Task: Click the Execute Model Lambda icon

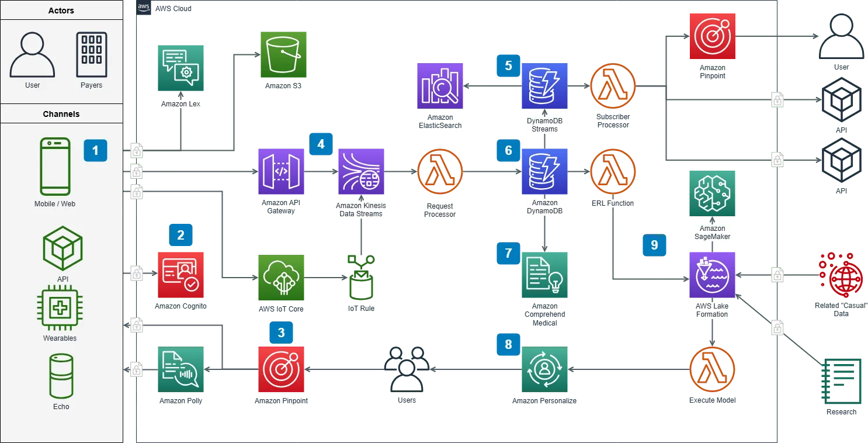Action: [712, 369]
